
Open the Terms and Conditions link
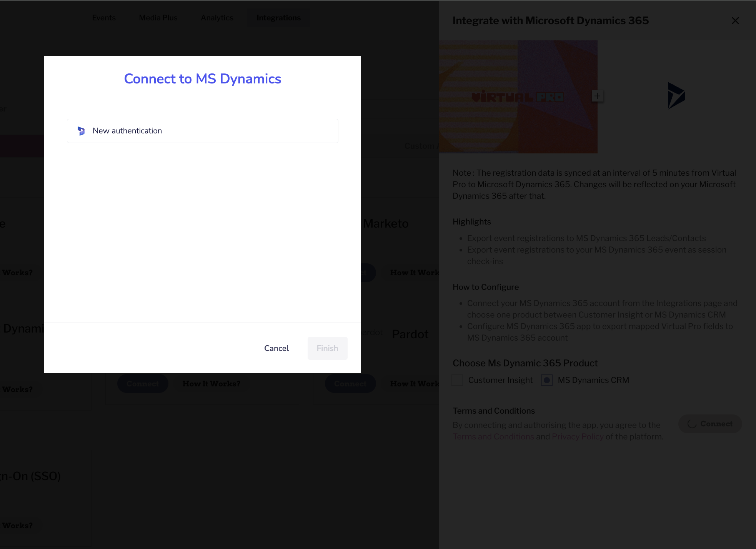point(493,437)
